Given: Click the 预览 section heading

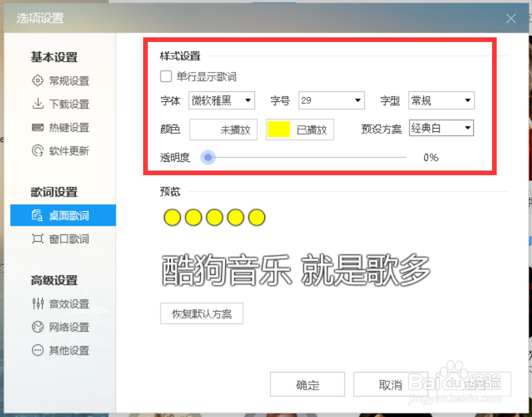Looking at the screenshot, I should coord(170,192).
